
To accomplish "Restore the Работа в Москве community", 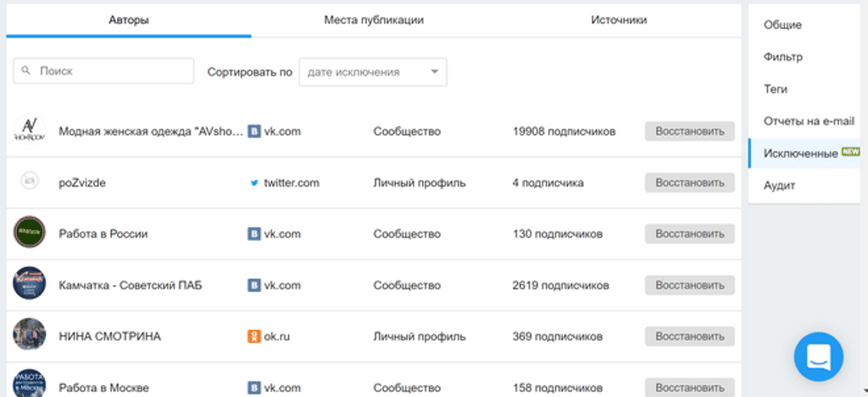I will (x=690, y=388).
